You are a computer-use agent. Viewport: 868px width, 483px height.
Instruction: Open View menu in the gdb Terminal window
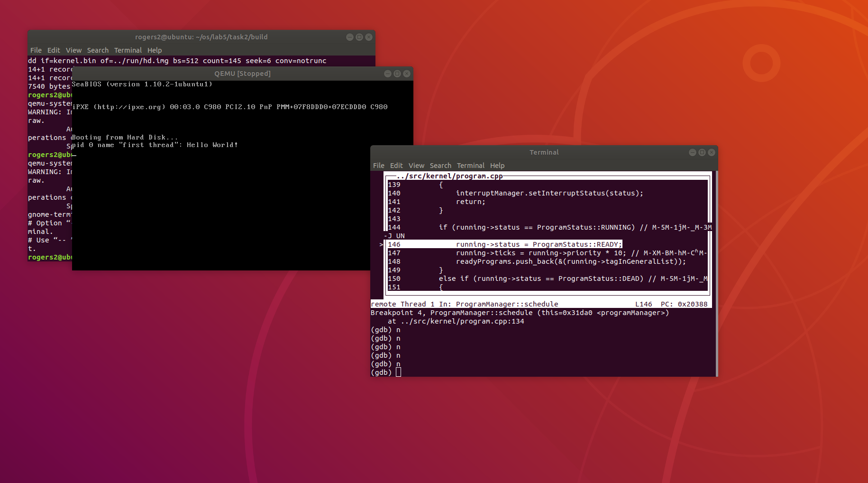[x=416, y=166]
